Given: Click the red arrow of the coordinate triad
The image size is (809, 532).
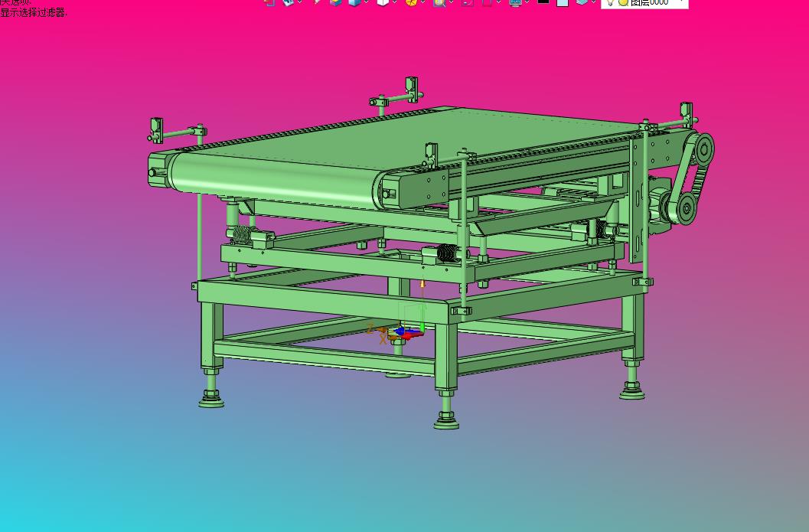Looking at the screenshot, I should coord(411,336).
